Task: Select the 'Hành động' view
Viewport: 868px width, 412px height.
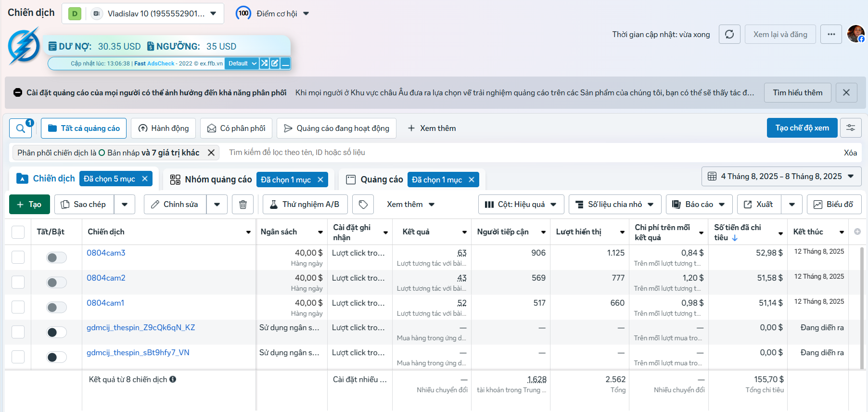Action: (164, 129)
